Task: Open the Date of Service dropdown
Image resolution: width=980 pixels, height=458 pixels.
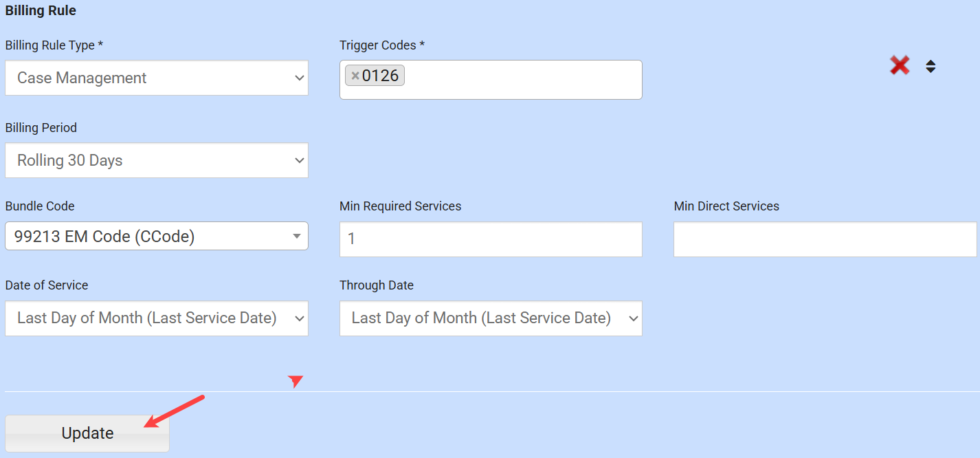Action: (x=157, y=318)
